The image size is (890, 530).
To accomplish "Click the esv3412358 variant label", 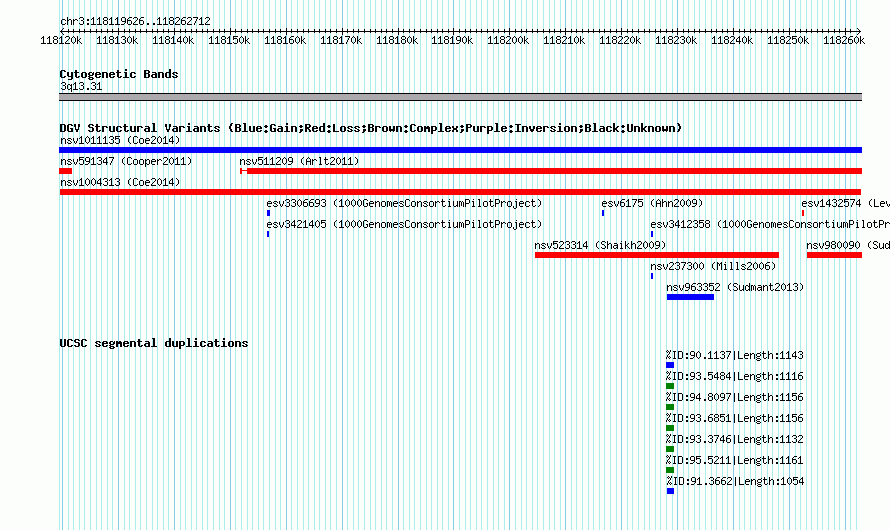I will tap(770, 224).
